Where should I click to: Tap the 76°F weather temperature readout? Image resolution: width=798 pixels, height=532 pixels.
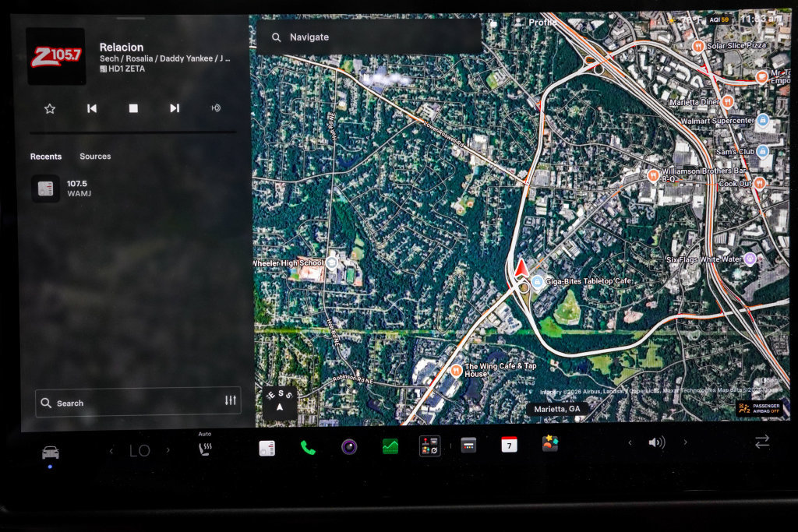692,19
